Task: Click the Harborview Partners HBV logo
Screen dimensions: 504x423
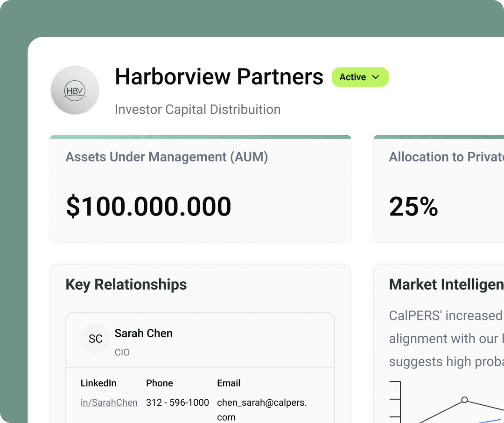Action: click(x=75, y=90)
